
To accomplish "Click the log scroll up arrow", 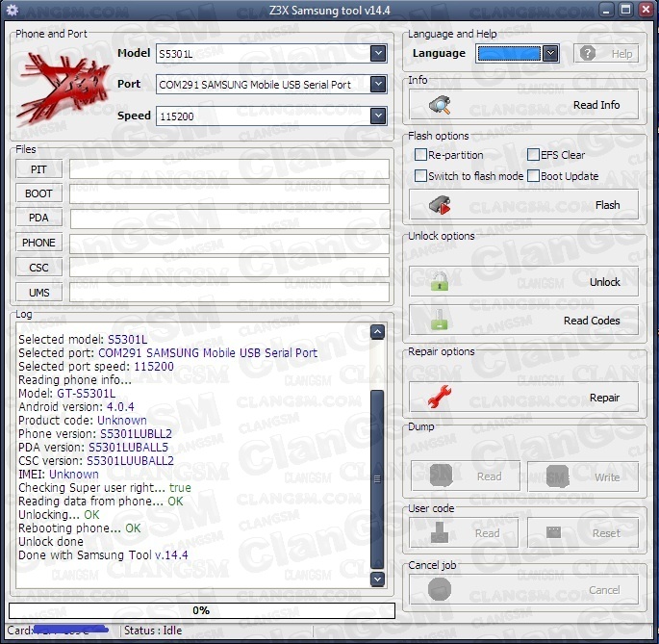I will pos(377,332).
